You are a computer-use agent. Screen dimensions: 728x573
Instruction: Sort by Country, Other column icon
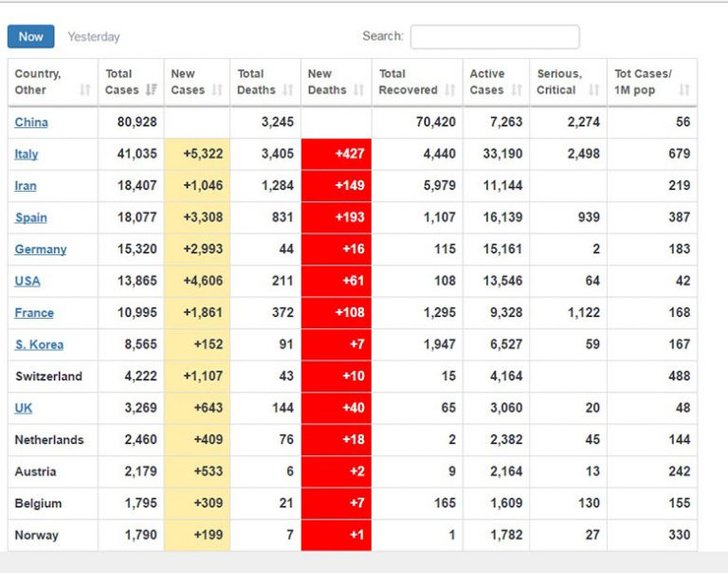click(x=85, y=90)
